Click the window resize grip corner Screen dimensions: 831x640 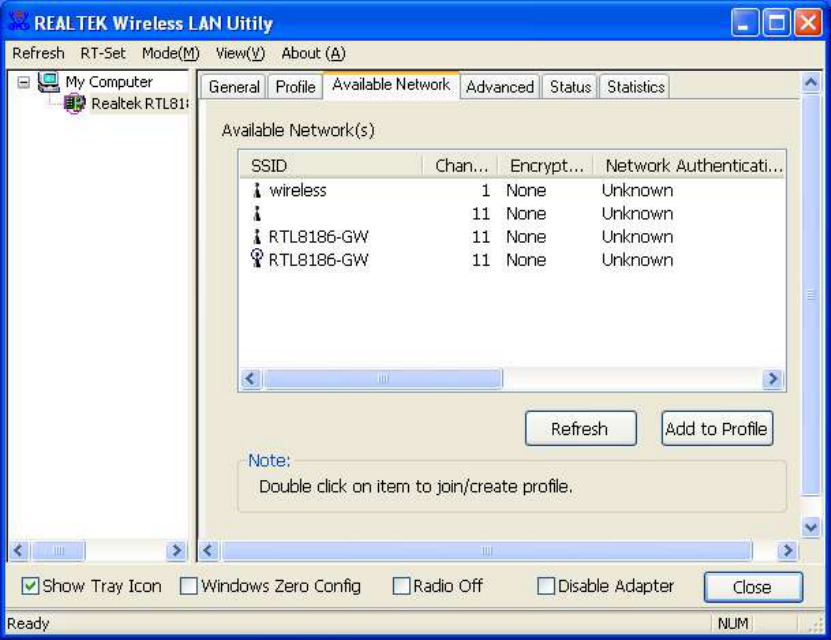click(815, 625)
